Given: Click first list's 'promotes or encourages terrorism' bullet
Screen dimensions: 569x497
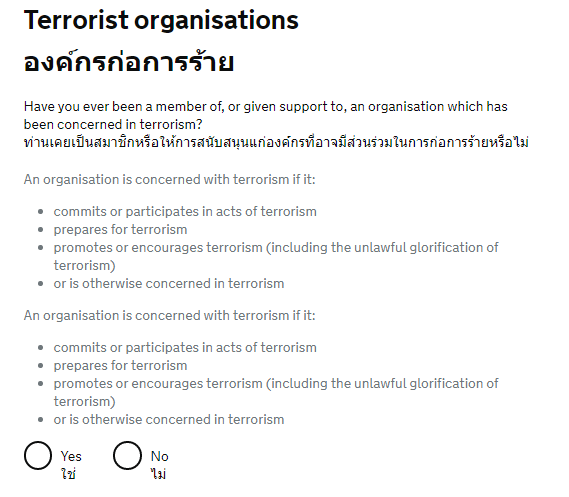Looking at the screenshot, I should pos(276,256).
